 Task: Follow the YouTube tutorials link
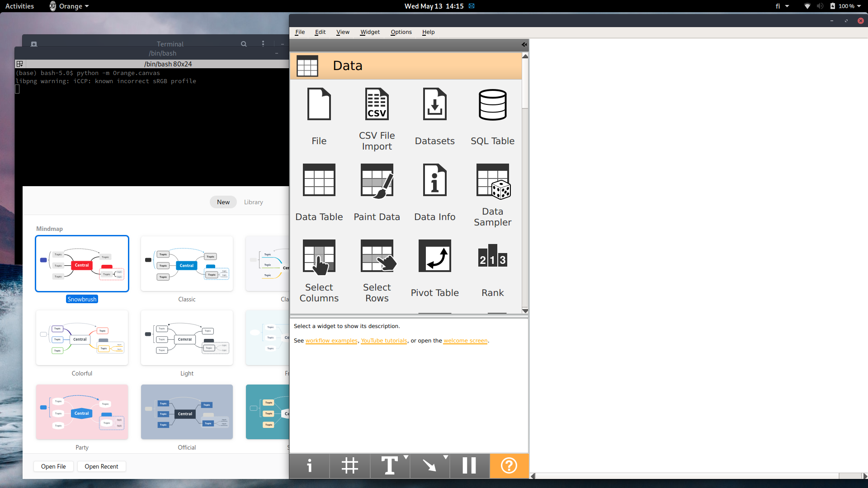pos(384,341)
